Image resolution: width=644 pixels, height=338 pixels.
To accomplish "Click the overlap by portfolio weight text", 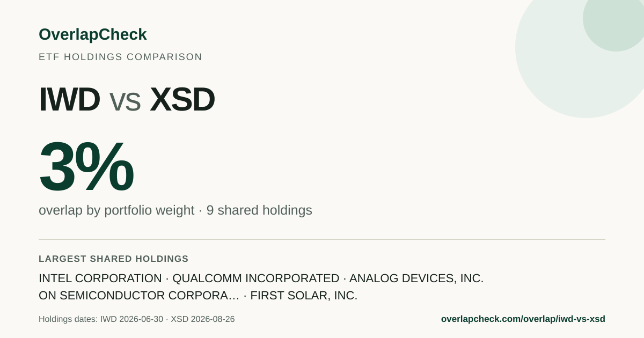I will 116,210.
